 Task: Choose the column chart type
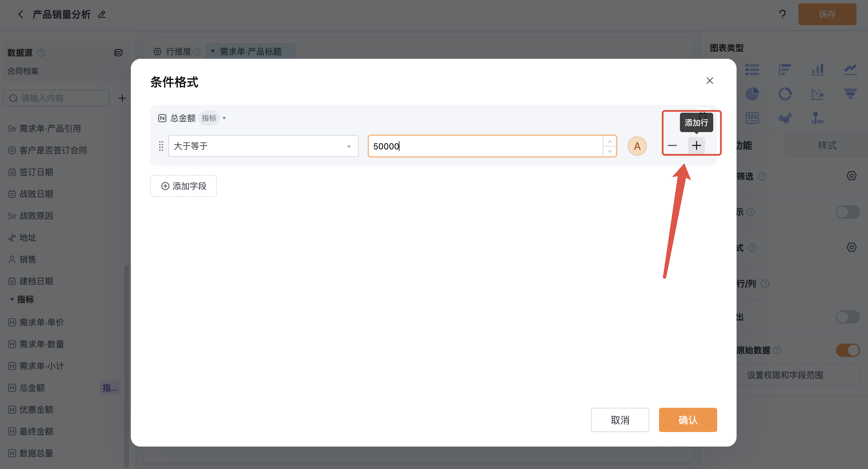coord(817,70)
